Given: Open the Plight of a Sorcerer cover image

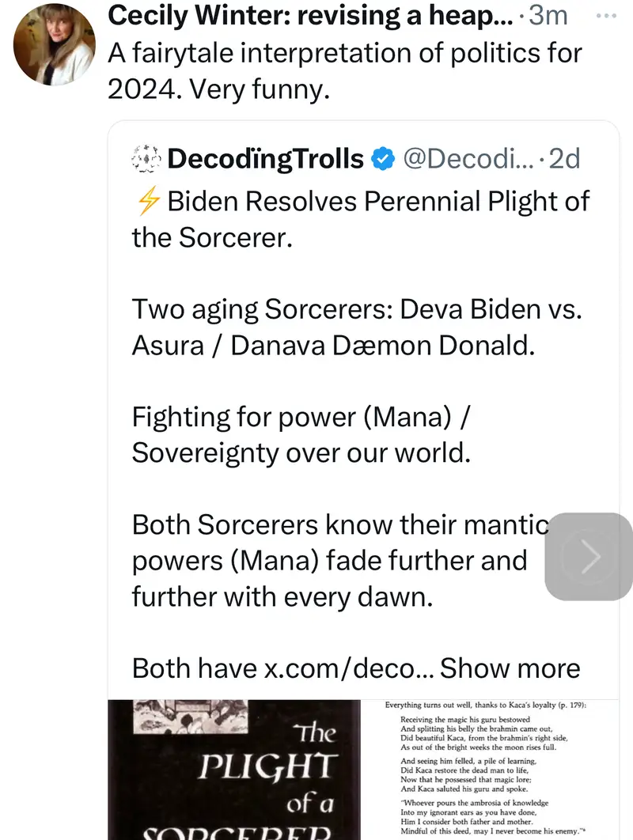Looking at the screenshot, I should [x=237, y=769].
